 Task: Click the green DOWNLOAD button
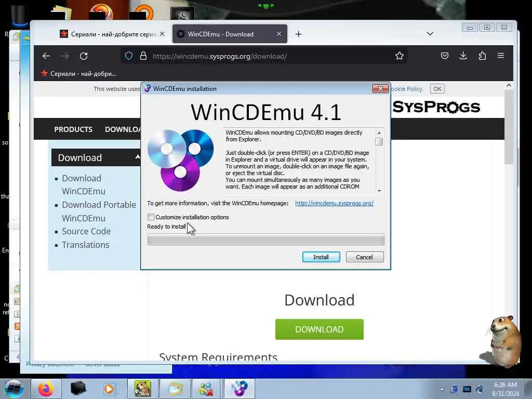point(320,329)
